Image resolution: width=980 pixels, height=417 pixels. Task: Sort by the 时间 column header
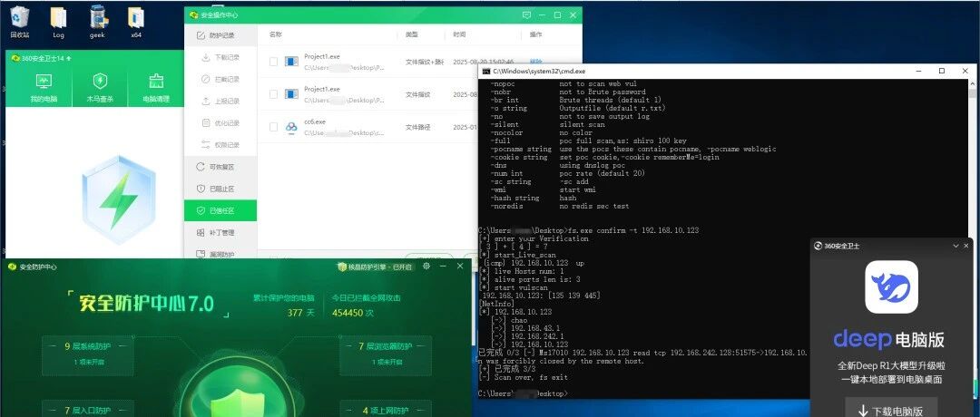[x=459, y=35]
